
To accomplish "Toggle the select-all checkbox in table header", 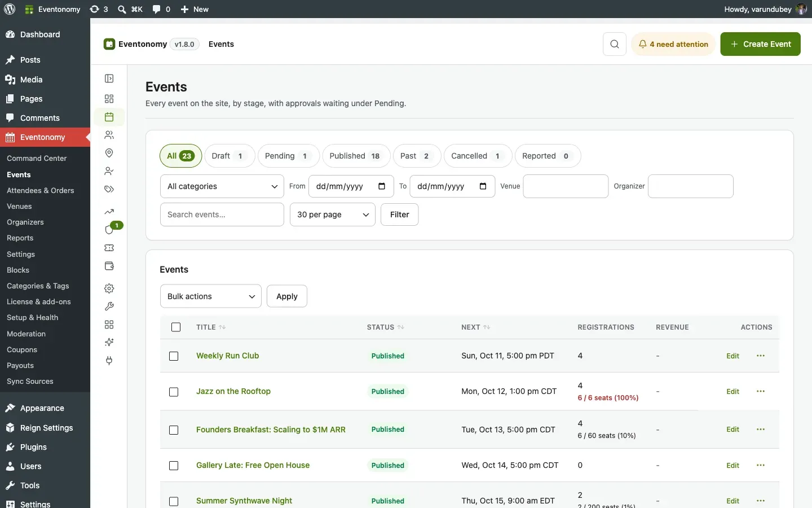I will pyautogui.click(x=176, y=327).
